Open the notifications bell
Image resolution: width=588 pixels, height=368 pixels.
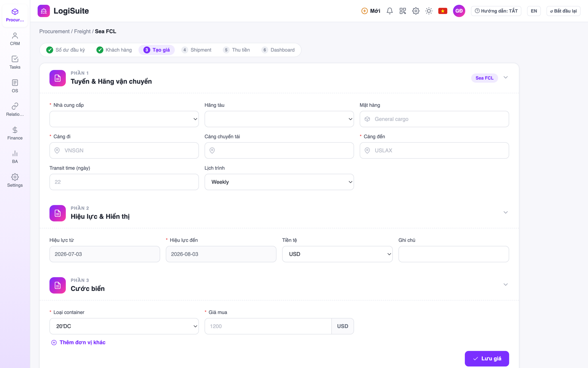click(390, 11)
